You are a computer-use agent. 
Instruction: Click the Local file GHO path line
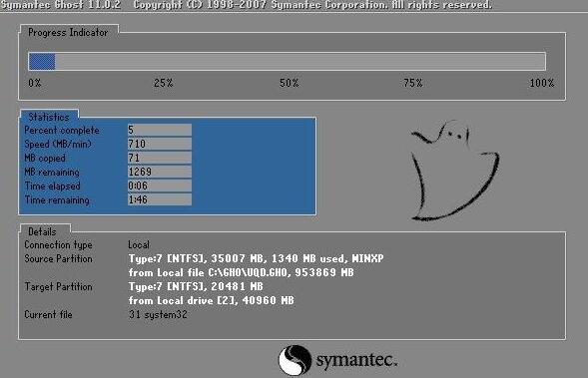(242, 272)
